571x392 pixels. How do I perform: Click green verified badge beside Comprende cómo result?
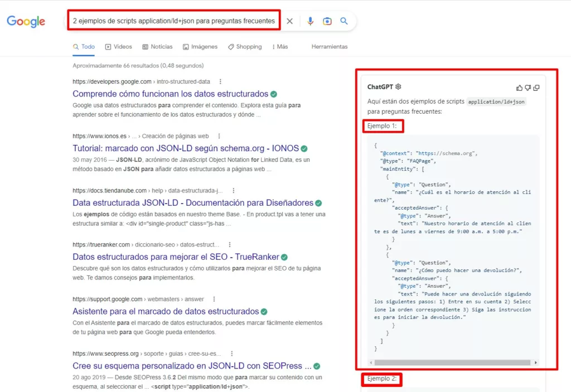[x=273, y=94]
